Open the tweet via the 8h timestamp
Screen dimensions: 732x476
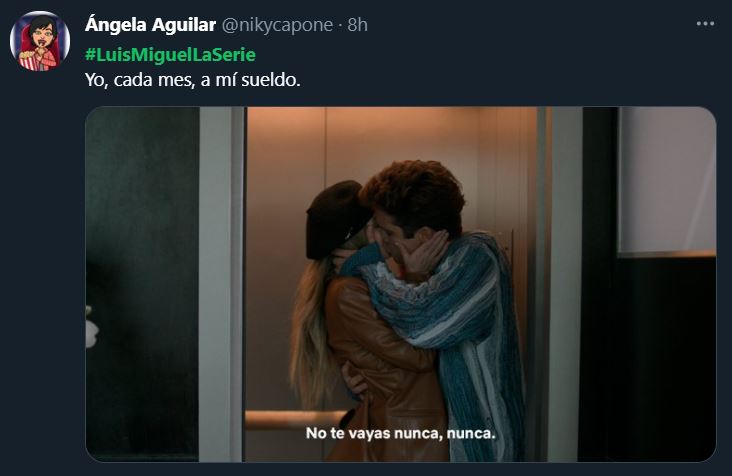coord(358,25)
